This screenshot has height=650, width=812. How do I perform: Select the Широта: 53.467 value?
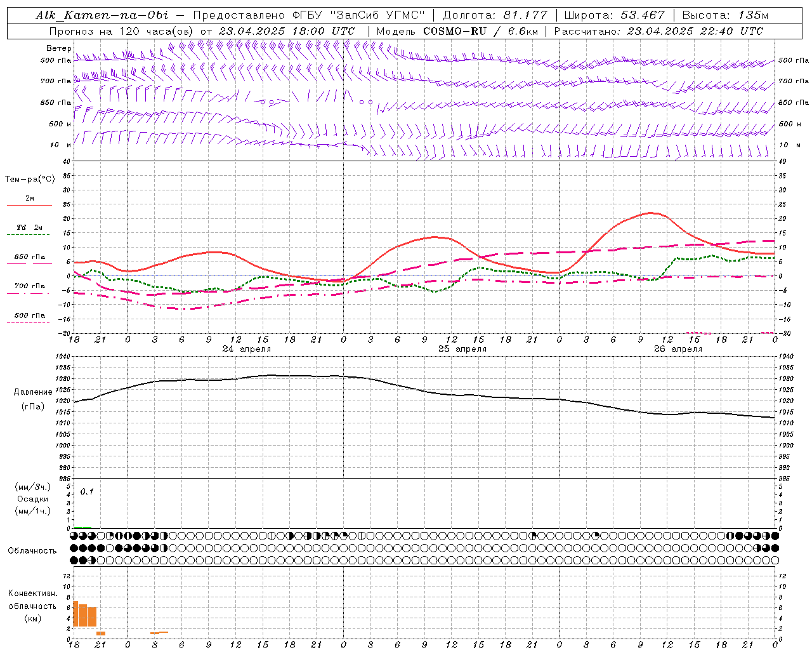(614, 15)
